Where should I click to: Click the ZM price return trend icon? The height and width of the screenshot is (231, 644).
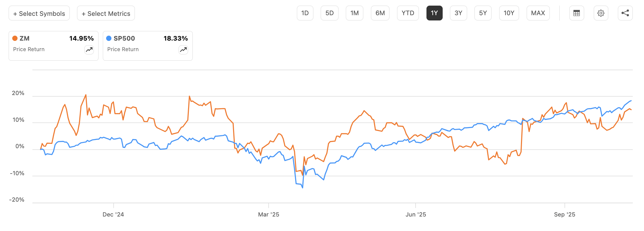click(89, 49)
